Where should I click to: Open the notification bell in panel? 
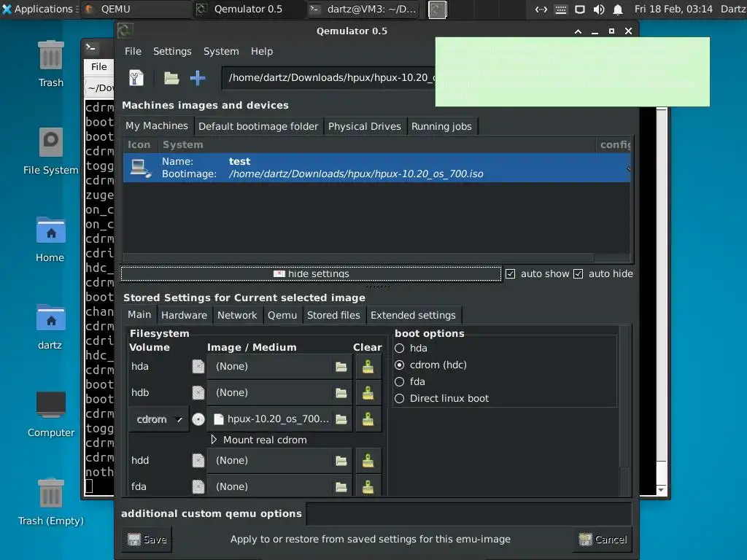[618, 9]
